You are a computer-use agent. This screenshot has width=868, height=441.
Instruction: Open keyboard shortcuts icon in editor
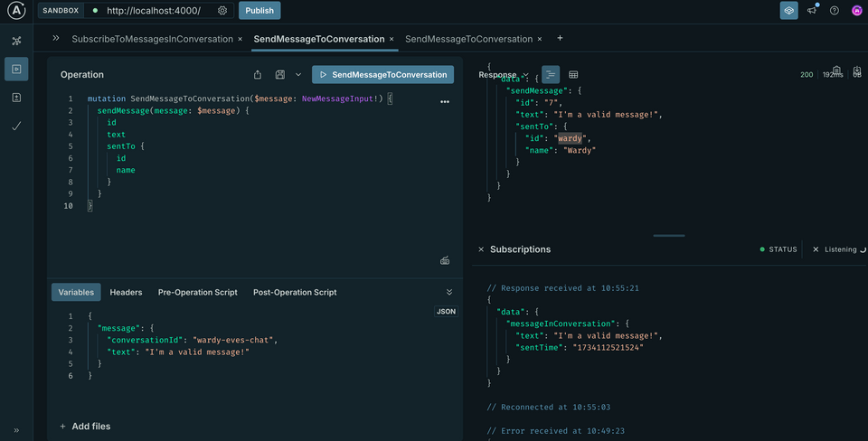click(x=445, y=260)
